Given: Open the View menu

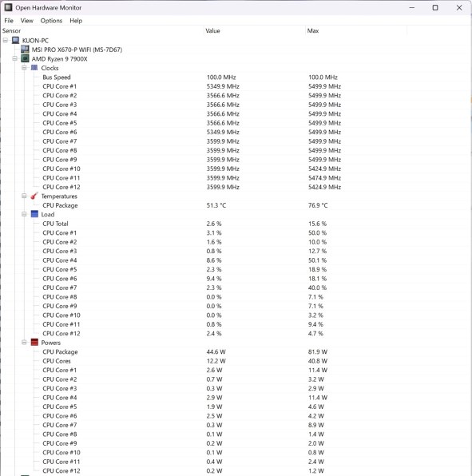Looking at the screenshot, I should 26,21.
